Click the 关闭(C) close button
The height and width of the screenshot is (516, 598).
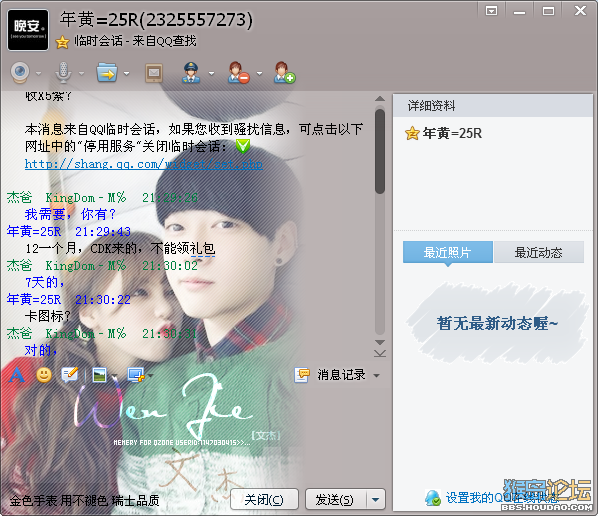[x=264, y=499]
